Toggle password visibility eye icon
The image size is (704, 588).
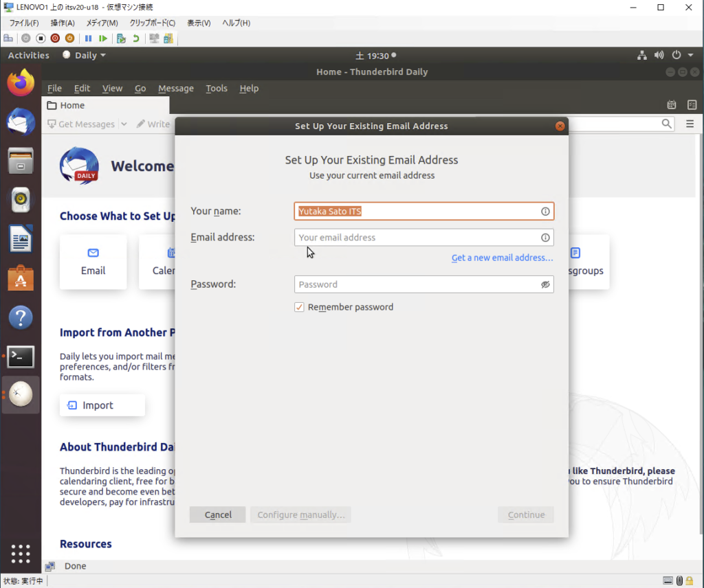545,284
